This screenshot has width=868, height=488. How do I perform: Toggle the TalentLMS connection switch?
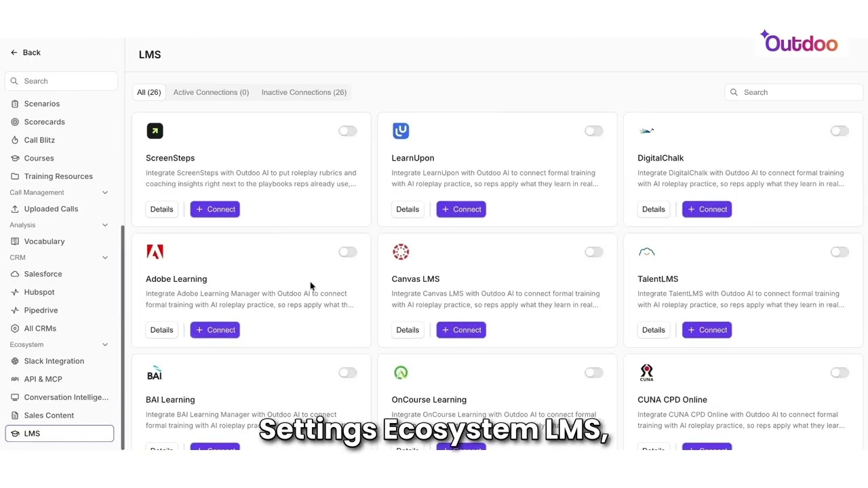(x=840, y=252)
